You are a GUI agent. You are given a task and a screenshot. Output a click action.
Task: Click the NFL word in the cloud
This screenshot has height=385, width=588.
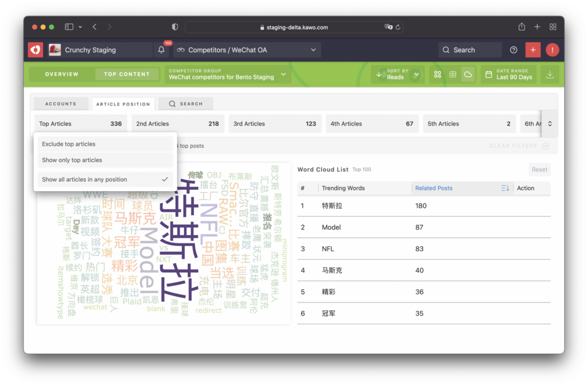208,224
